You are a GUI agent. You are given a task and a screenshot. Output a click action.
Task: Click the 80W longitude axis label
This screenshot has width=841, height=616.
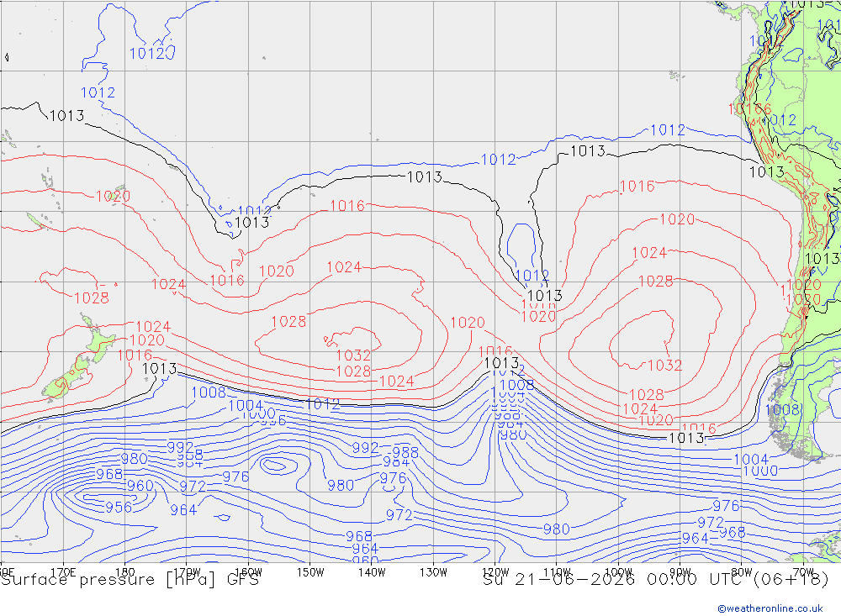click(742, 572)
